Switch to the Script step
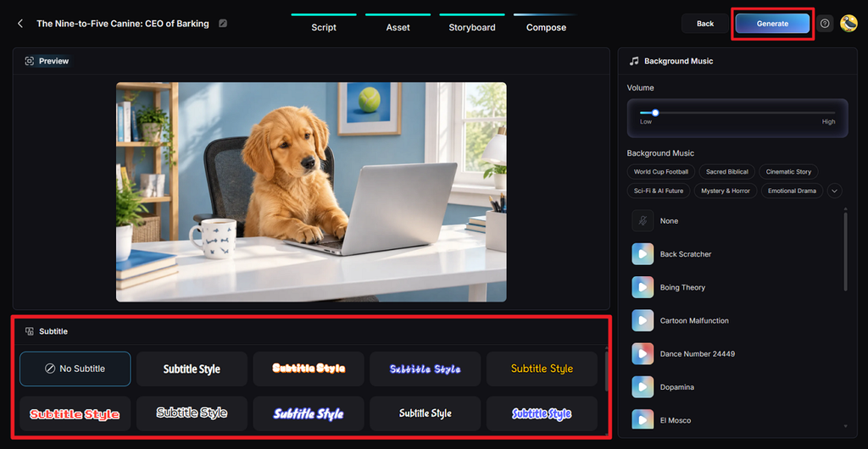The image size is (868, 449). 324,27
